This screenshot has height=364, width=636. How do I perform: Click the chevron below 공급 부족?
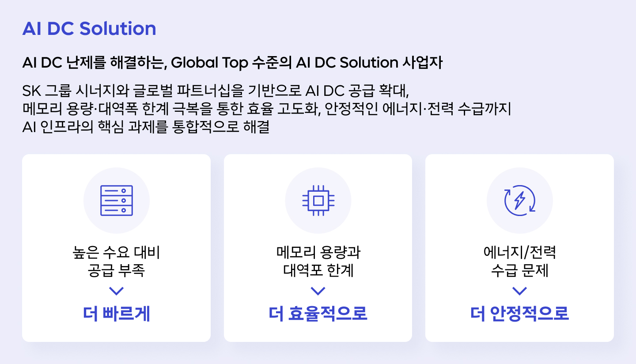(116, 291)
